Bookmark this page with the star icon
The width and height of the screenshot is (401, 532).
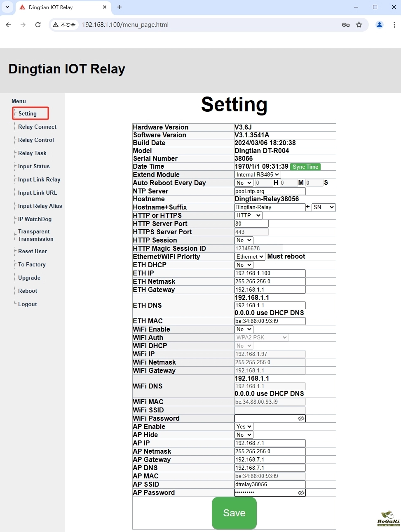click(x=359, y=25)
